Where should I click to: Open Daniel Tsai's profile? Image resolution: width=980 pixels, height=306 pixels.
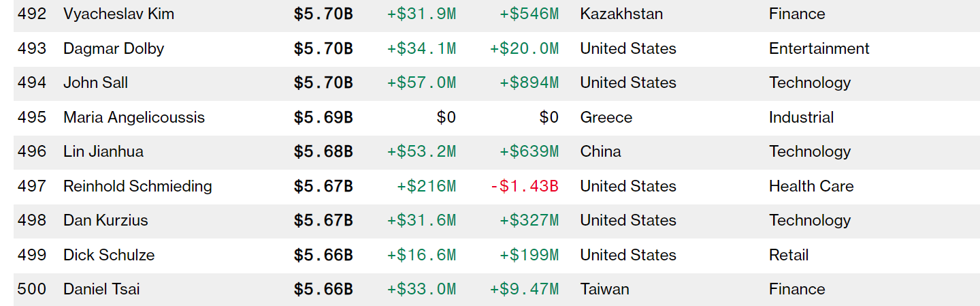pos(101,289)
